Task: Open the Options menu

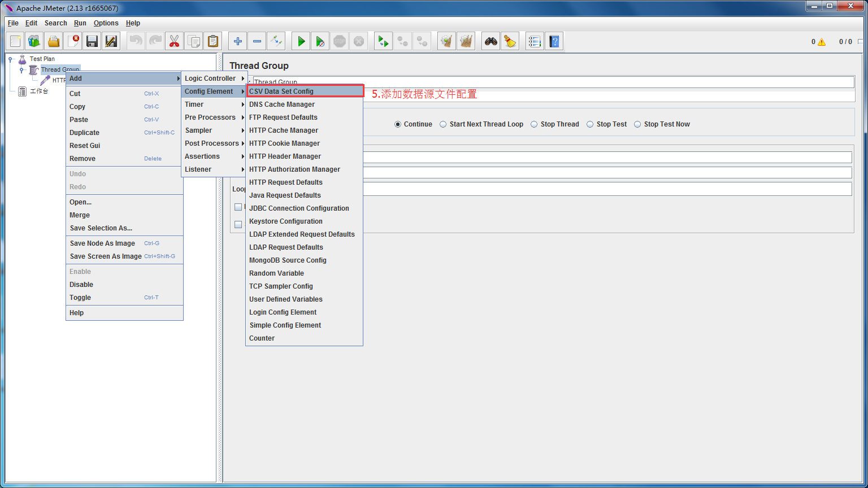Action: coord(106,23)
